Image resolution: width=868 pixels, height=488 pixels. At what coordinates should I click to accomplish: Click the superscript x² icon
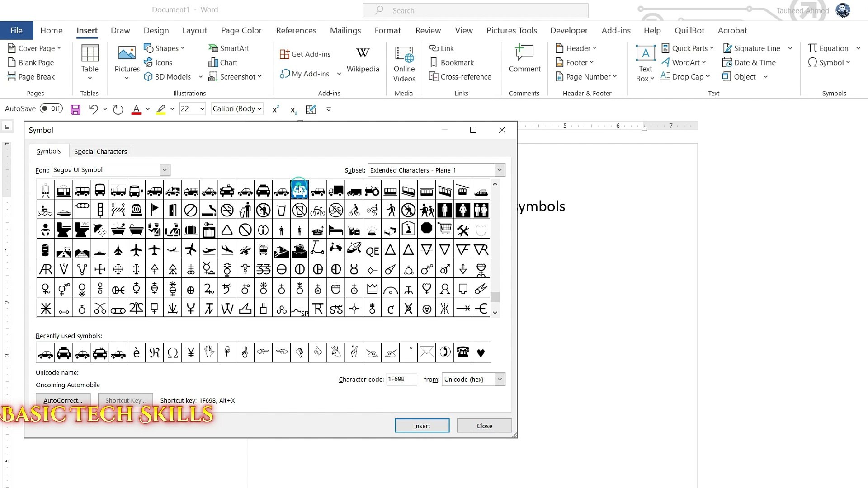click(275, 109)
